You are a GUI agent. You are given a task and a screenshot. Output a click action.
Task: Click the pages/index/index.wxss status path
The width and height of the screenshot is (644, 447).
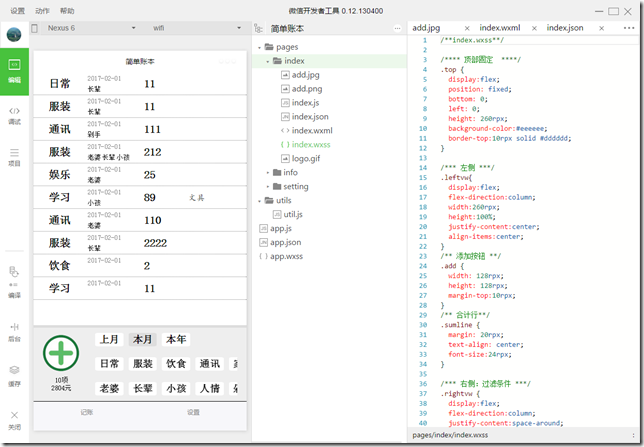tap(450, 435)
